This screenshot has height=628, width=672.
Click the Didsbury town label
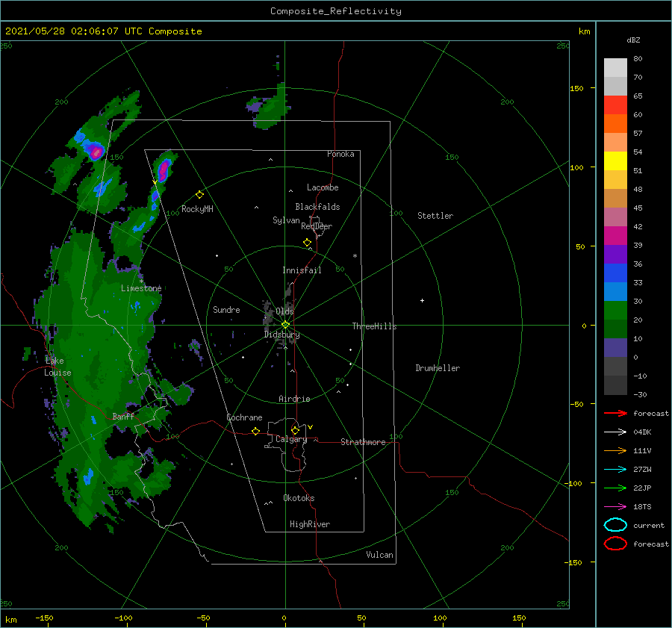pos(281,335)
